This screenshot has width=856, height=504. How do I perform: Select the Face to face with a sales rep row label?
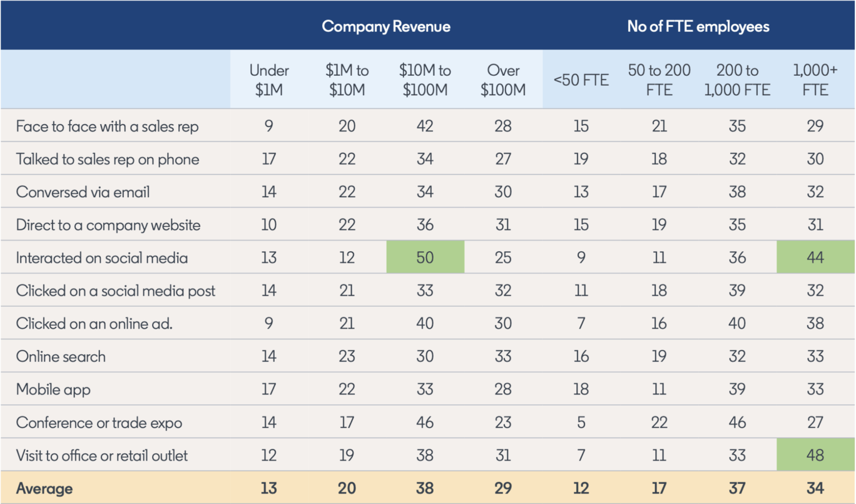(107, 126)
